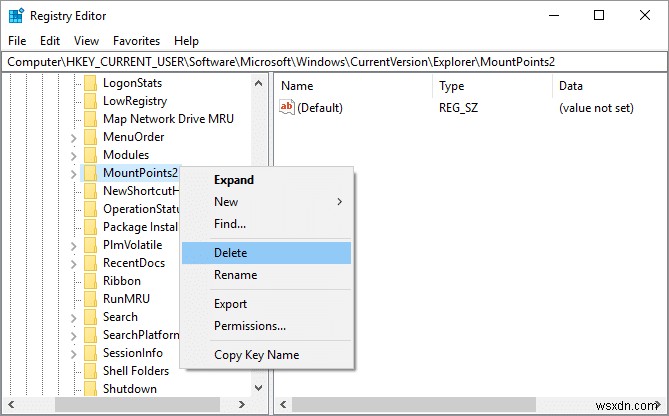Expand the Search key
Image resolution: width=669 pixels, height=416 pixels.
click(x=73, y=318)
